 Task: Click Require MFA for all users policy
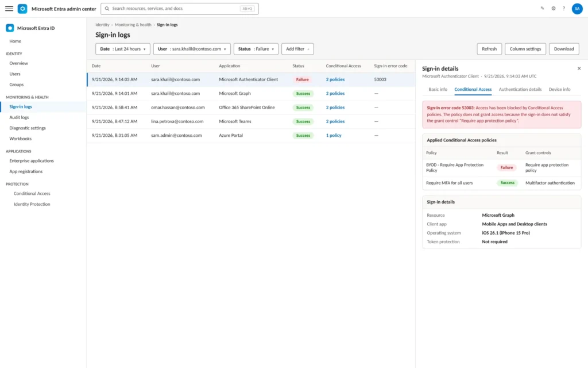point(449,183)
